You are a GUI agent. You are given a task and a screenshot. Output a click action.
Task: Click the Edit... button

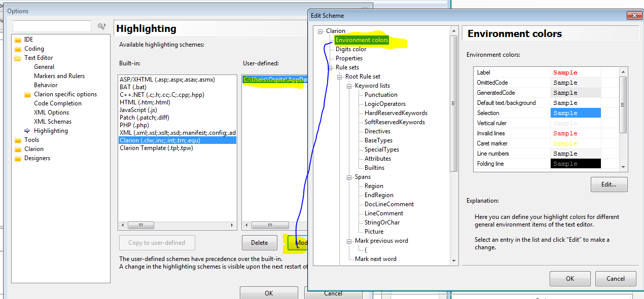click(609, 184)
